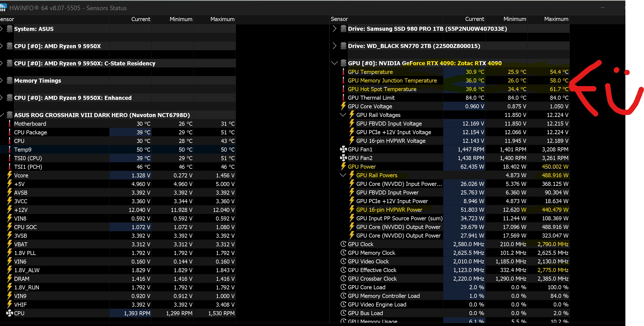Click the left panel Minimum column header
The height and width of the screenshot is (326, 644).
point(172,19)
